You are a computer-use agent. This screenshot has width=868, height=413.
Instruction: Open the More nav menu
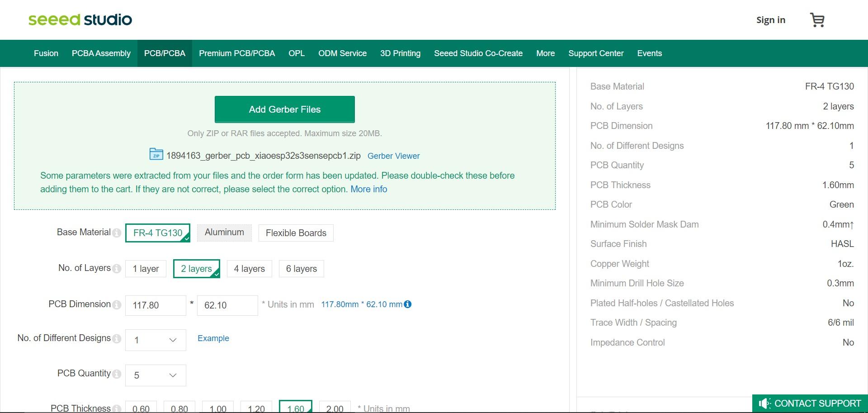pos(545,53)
